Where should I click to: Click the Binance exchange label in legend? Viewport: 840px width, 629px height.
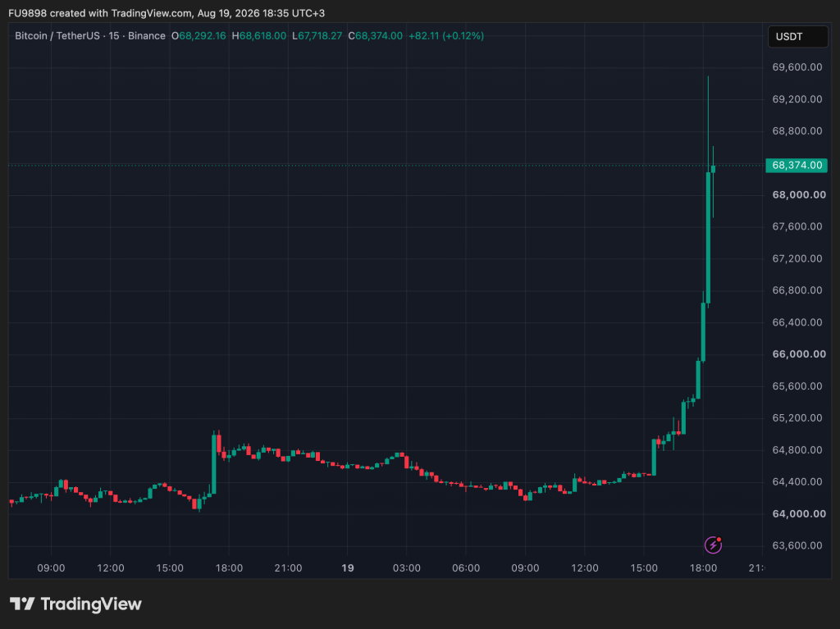146,36
